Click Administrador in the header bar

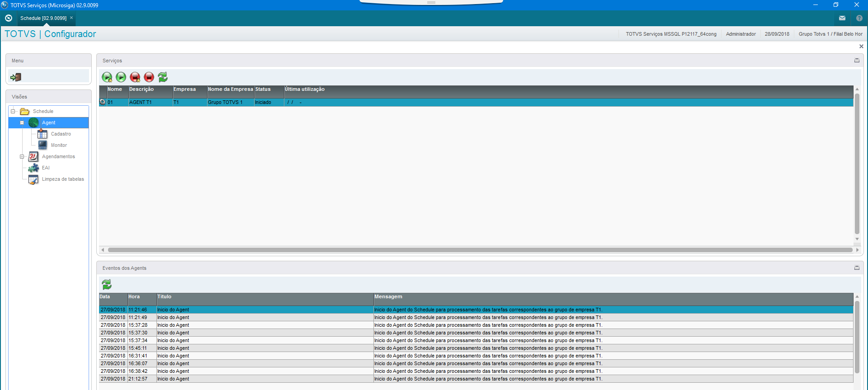(x=741, y=34)
